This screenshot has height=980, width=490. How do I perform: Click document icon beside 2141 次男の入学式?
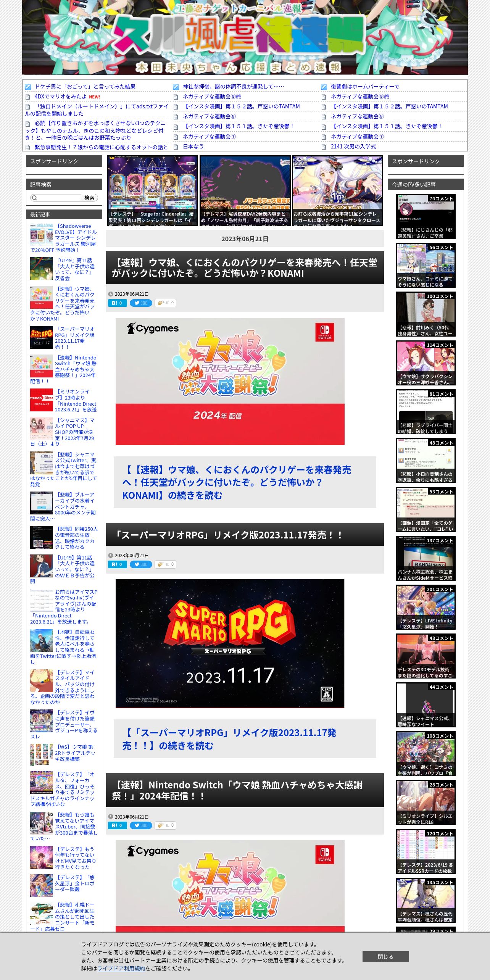pos(324,147)
